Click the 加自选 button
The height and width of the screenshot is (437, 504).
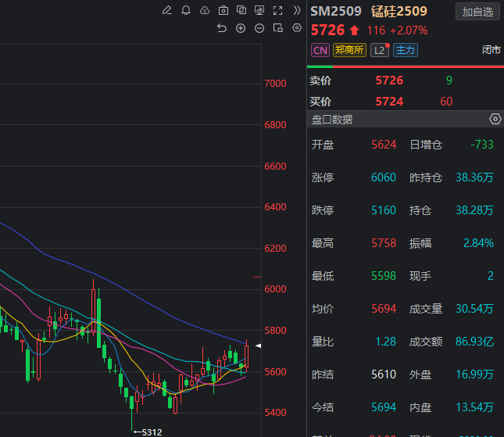(x=477, y=12)
